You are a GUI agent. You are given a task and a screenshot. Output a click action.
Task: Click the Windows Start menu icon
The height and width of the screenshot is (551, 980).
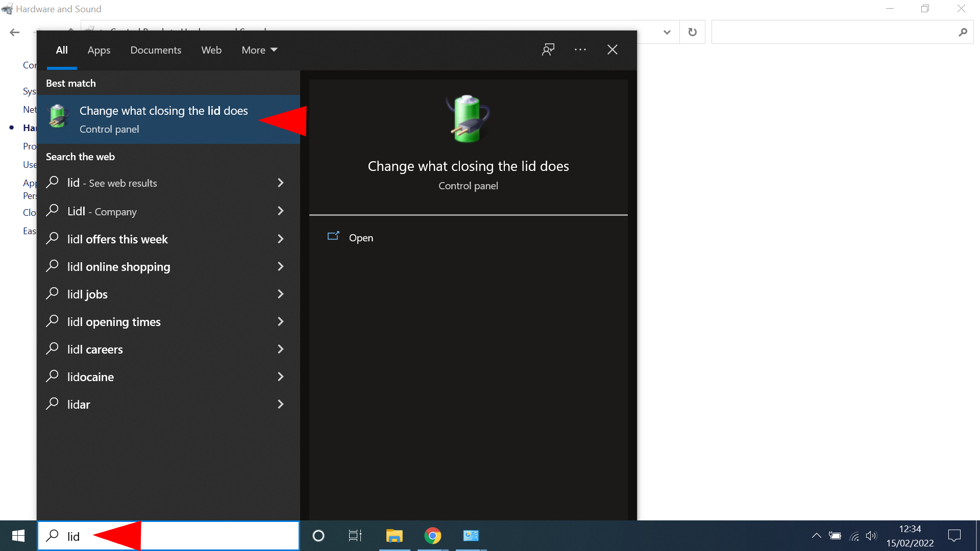[x=18, y=536]
